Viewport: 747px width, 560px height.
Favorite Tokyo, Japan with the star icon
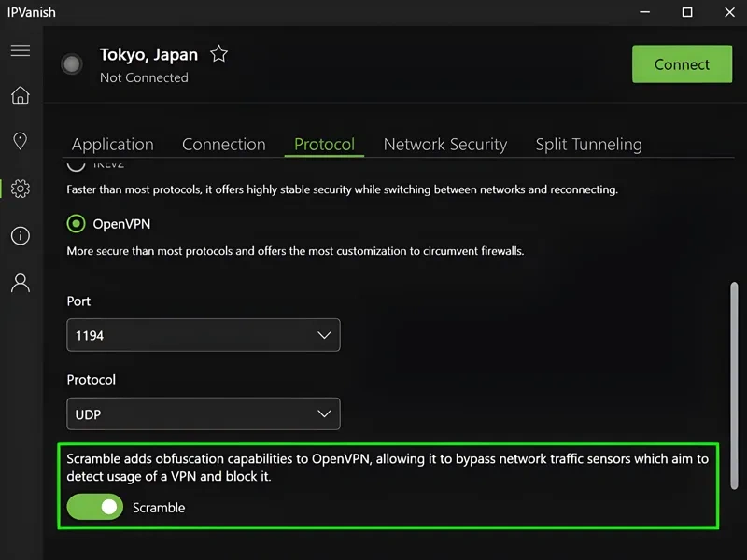(x=218, y=54)
